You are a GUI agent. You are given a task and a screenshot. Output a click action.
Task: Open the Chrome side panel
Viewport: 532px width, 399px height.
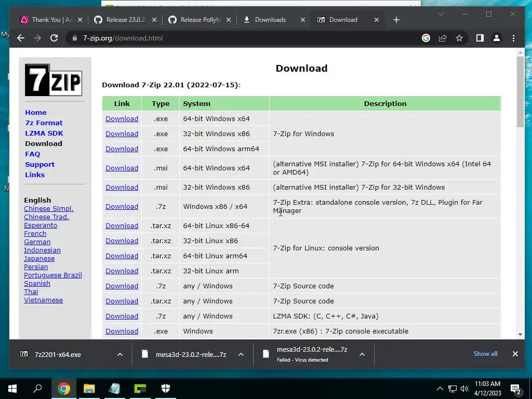pos(480,38)
